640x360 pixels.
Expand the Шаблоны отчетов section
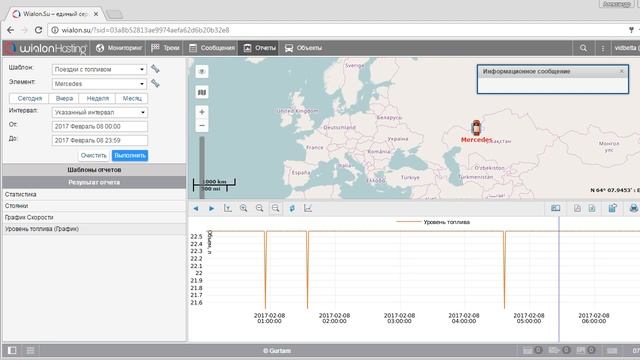click(x=94, y=170)
